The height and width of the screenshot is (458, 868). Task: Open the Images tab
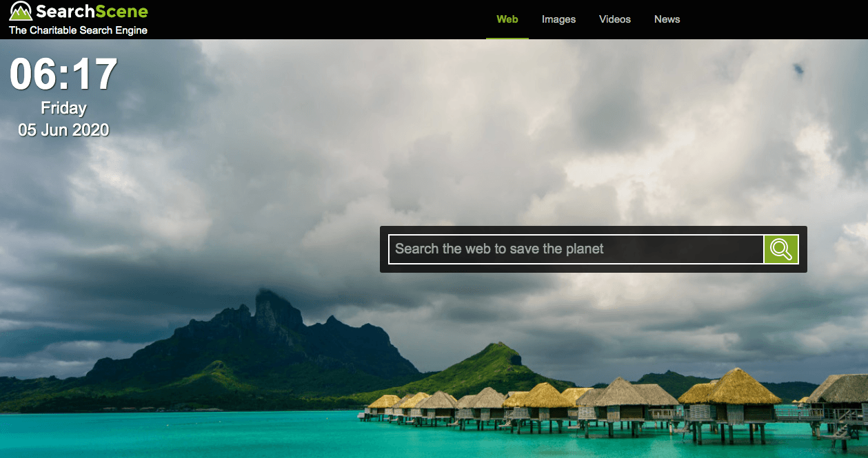pos(558,19)
